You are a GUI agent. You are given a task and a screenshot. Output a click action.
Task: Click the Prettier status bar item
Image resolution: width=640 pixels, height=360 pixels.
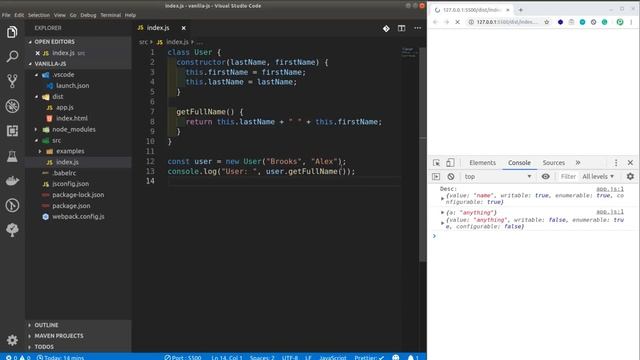[x=369, y=358]
